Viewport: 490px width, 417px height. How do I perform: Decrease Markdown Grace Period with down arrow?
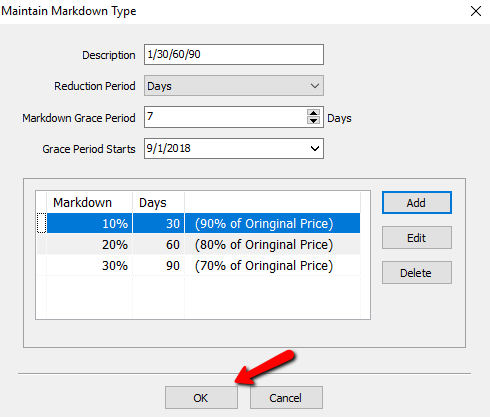313,120
